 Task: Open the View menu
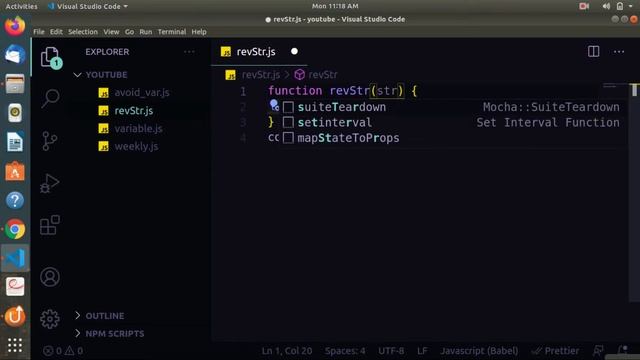(x=111, y=32)
